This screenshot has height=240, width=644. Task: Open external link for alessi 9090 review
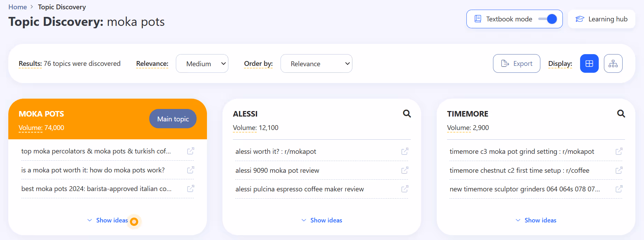pos(405,170)
